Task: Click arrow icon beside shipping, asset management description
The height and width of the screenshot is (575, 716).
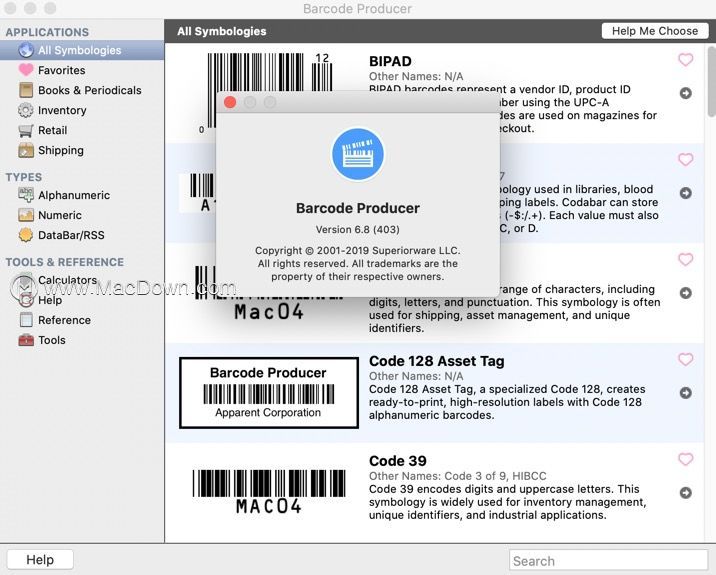Action: pos(685,293)
